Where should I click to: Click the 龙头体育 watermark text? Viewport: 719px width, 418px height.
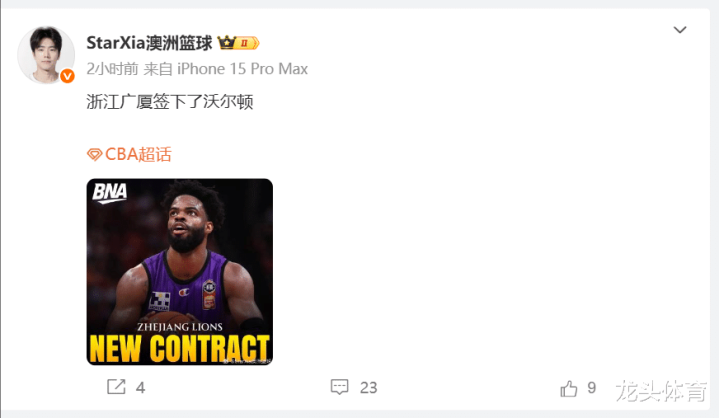pyautogui.click(x=661, y=391)
